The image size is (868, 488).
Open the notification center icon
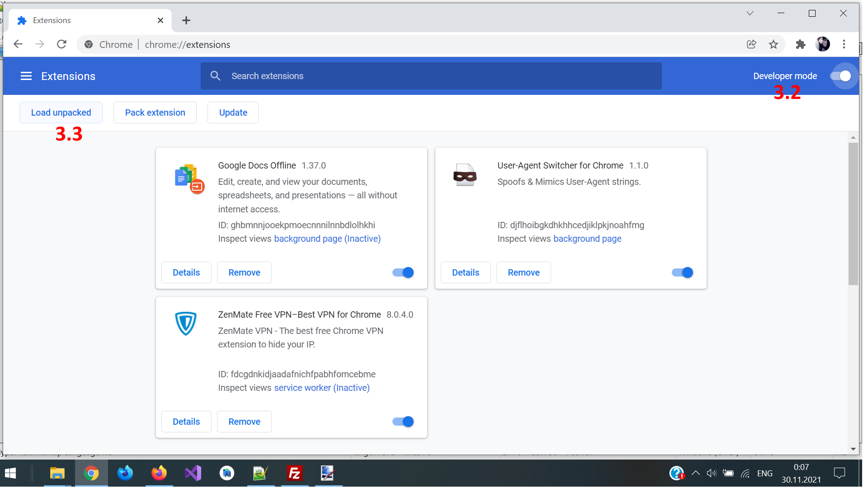(x=840, y=474)
